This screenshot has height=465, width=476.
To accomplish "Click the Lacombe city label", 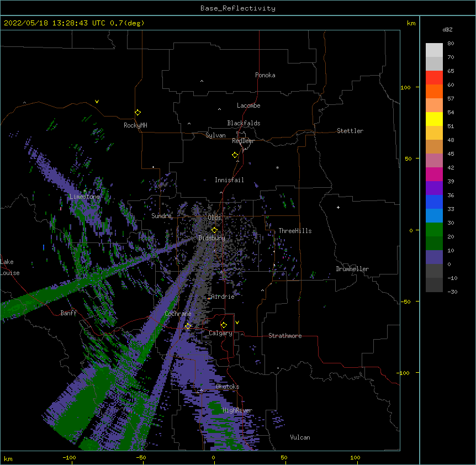I will (x=248, y=105).
